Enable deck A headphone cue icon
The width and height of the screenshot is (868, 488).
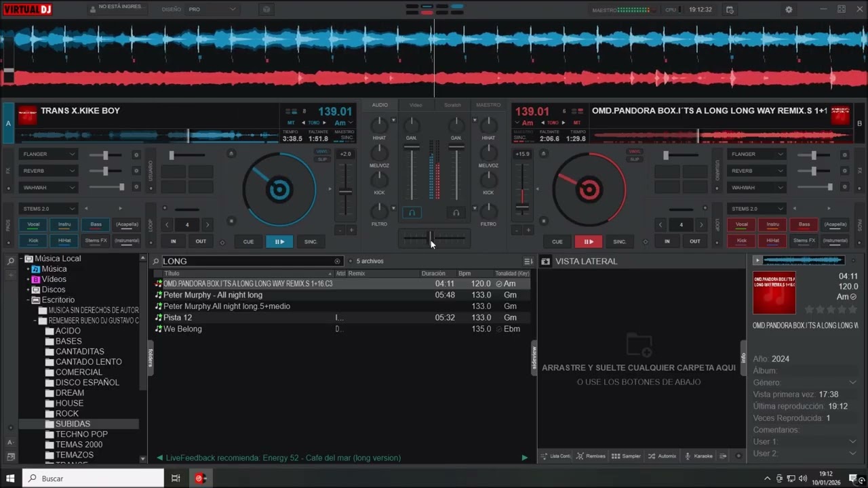[x=412, y=213]
